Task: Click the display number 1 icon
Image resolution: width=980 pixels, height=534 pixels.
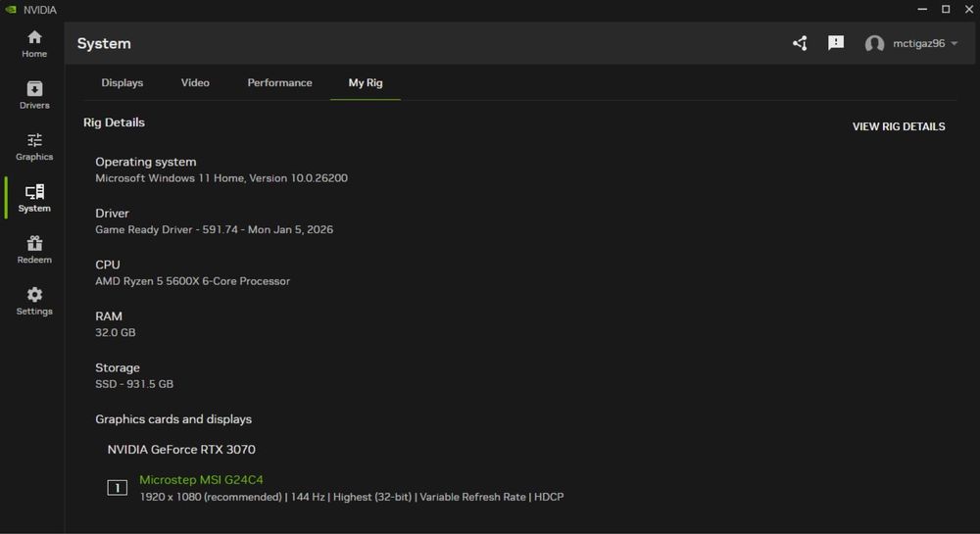Action: (117, 487)
